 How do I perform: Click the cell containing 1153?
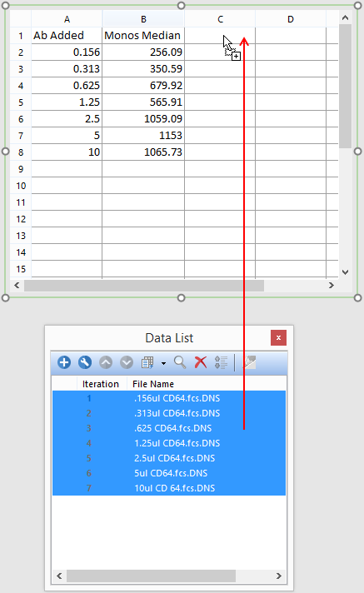point(143,136)
